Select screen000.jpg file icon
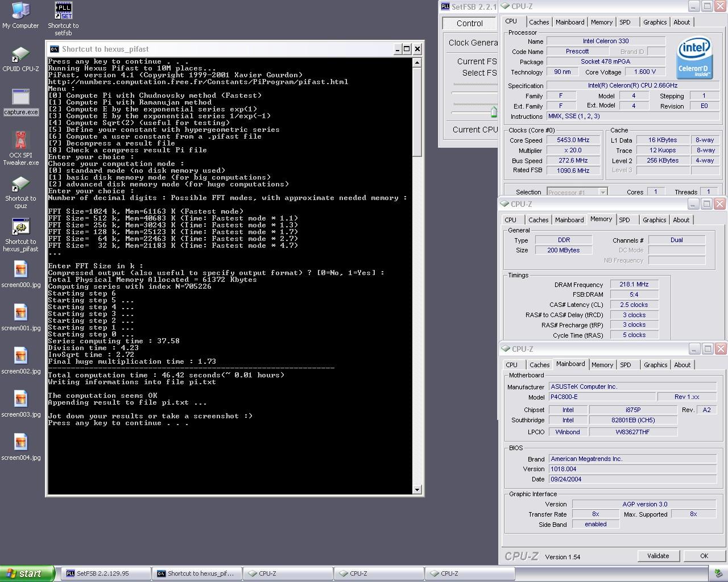This screenshot has height=582, width=728. [x=20, y=275]
